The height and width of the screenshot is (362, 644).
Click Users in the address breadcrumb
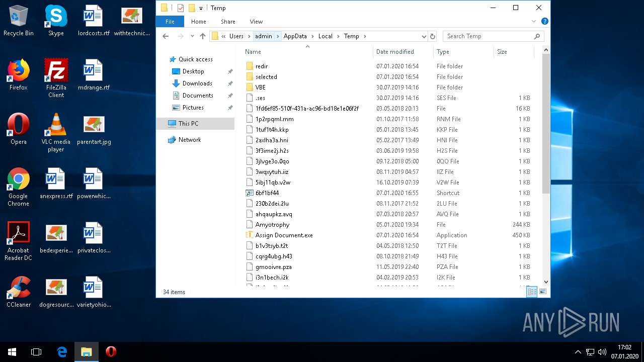point(236,36)
